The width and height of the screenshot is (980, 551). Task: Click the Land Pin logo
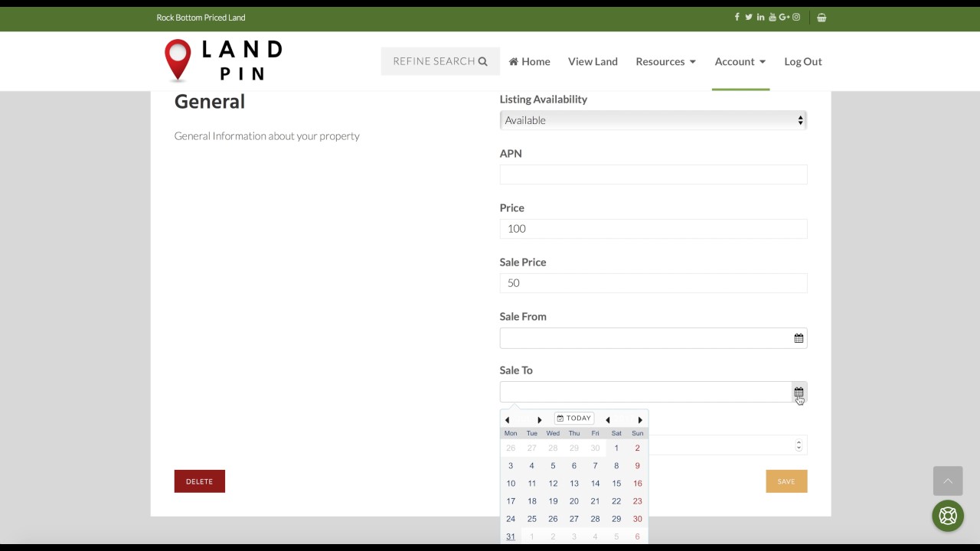(224, 60)
